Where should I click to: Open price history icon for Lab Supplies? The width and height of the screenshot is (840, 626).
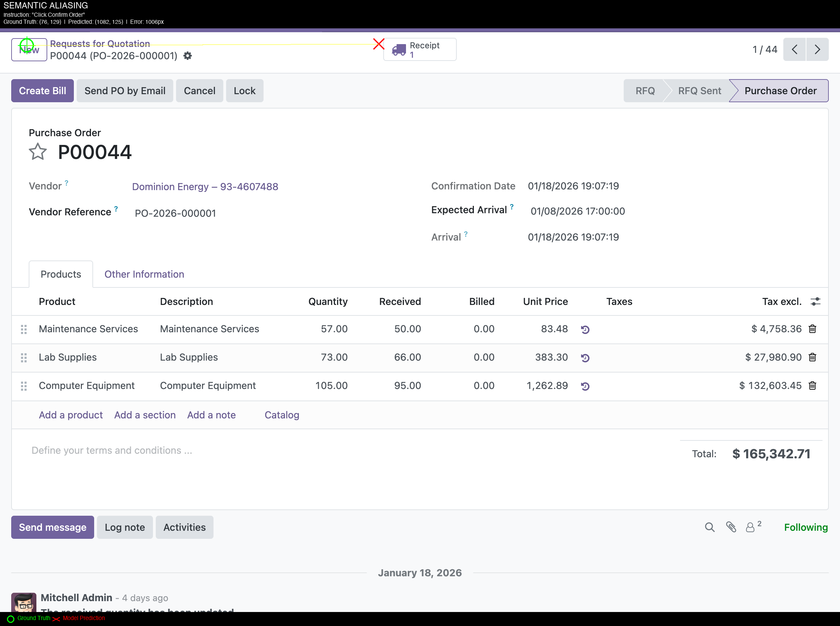(x=585, y=358)
